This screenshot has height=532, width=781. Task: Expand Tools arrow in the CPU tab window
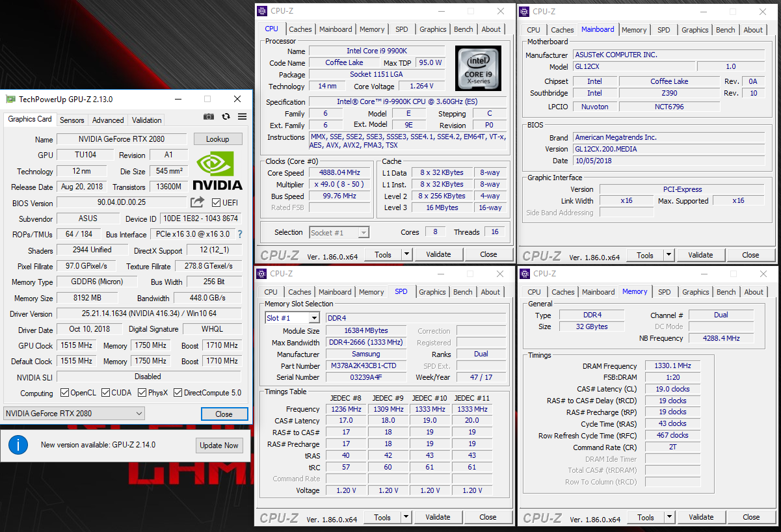pyautogui.click(x=407, y=254)
